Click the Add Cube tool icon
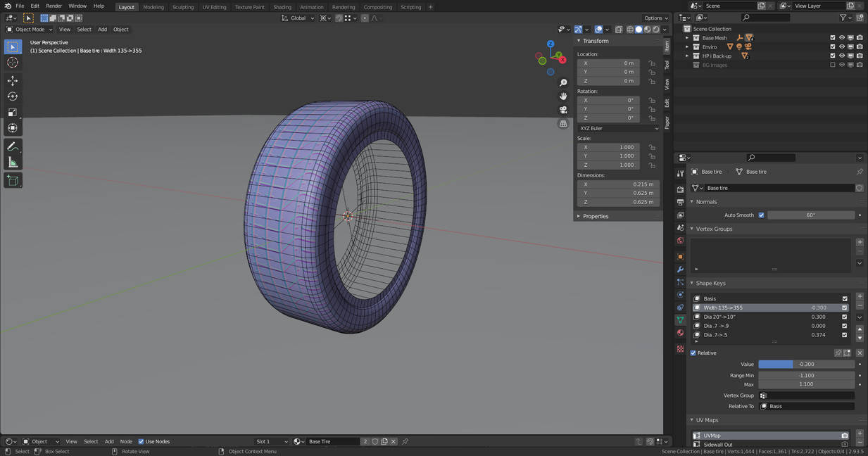This screenshot has width=868, height=456. (13, 180)
